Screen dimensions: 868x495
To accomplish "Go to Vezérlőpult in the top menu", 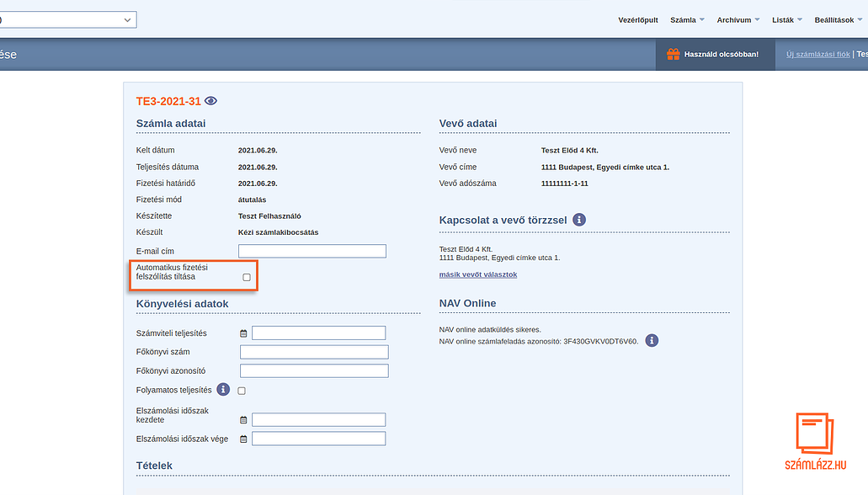I will pyautogui.click(x=638, y=19).
